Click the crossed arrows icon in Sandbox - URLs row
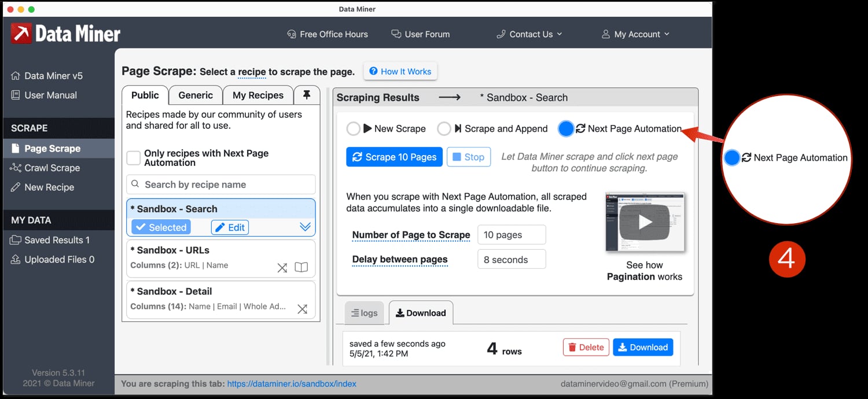This screenshot has width=868, height=399. point(282,268)
